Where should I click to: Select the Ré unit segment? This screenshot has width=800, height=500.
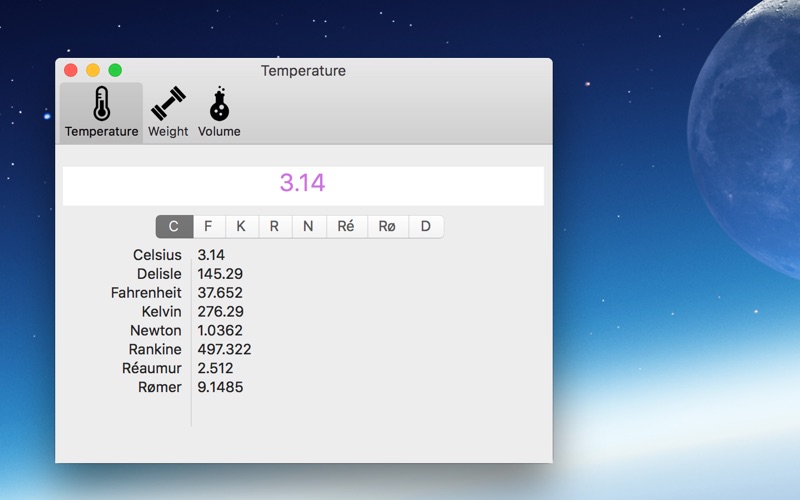click(x=346, y=227)
